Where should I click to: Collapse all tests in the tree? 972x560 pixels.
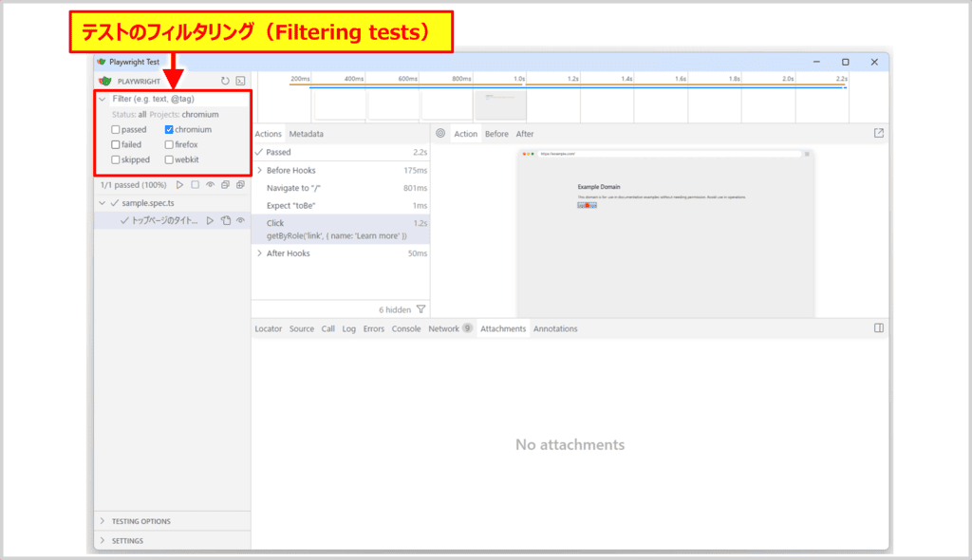pos(225,185)
